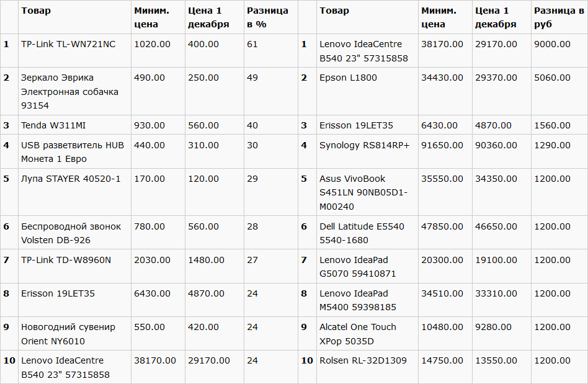
Task: Click the Epson L1800 product cell
Action: (x=348, y=78)
